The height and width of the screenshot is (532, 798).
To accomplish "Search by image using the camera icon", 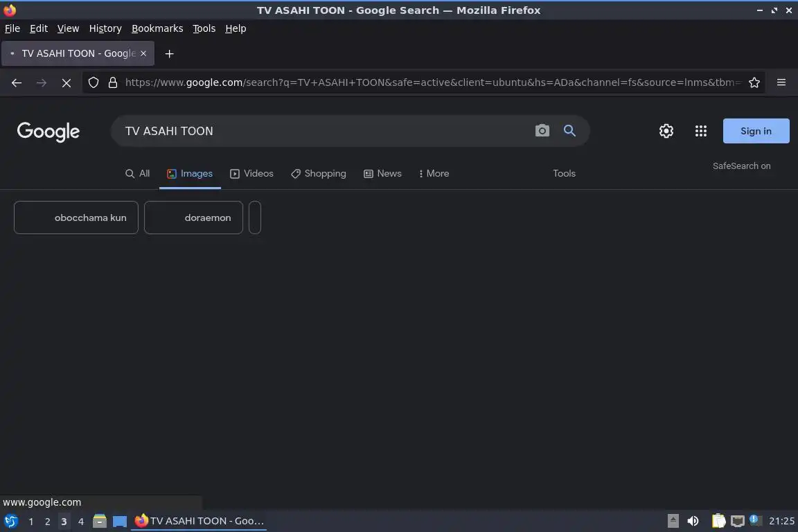I will pyautogui.click(x=542, y=131).
